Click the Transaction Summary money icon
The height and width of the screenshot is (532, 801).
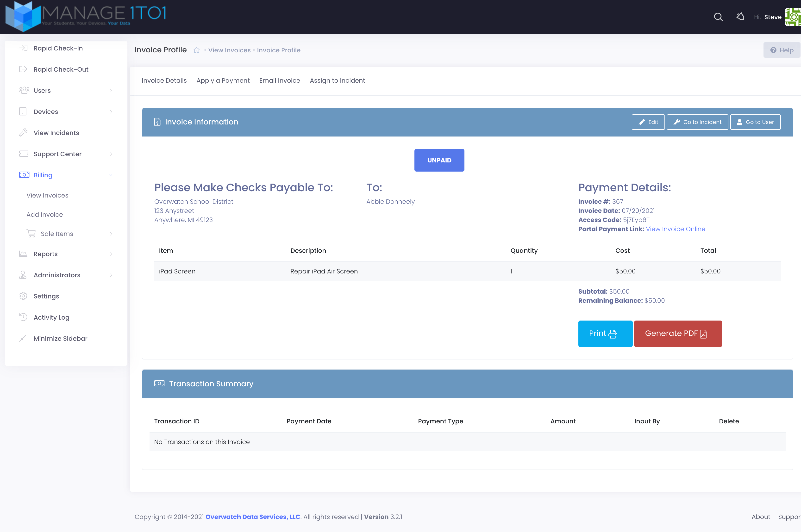pos(159,384)
